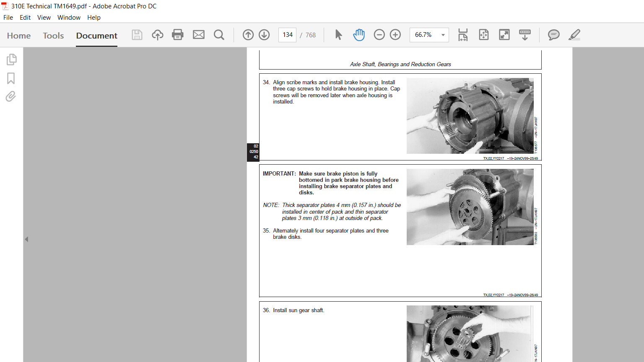Image resolution: width=644 pixels, height=362 pixels.
Task: Click the page number field showing 134
Action: click(x=288, y=35)
